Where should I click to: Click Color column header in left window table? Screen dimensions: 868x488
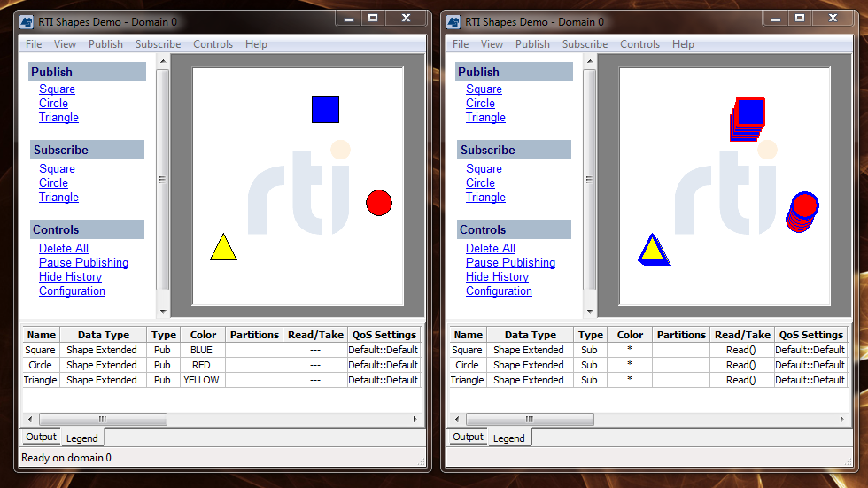(203, 335)
